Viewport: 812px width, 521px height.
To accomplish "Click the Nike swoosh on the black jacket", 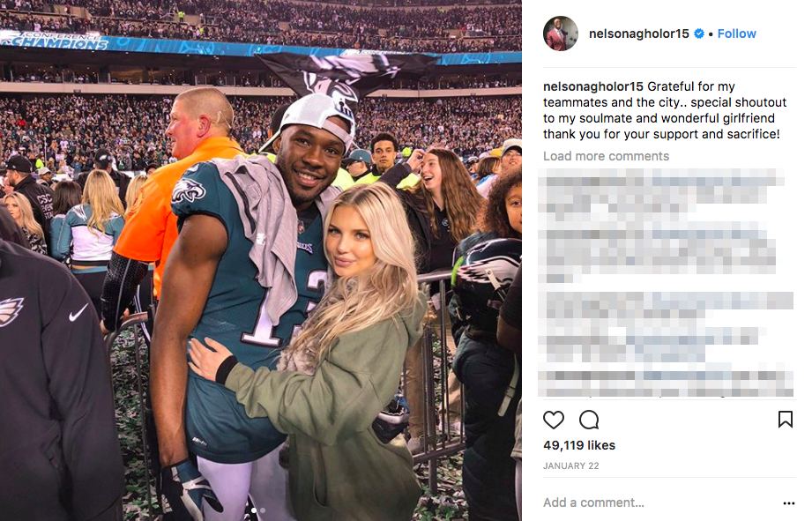I will [x=78, y=312].
